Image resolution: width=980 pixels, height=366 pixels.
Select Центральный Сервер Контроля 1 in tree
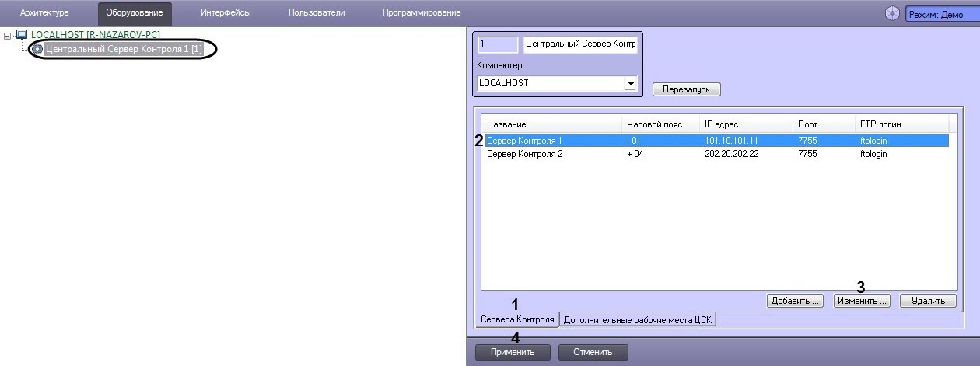tap(124, 49)
